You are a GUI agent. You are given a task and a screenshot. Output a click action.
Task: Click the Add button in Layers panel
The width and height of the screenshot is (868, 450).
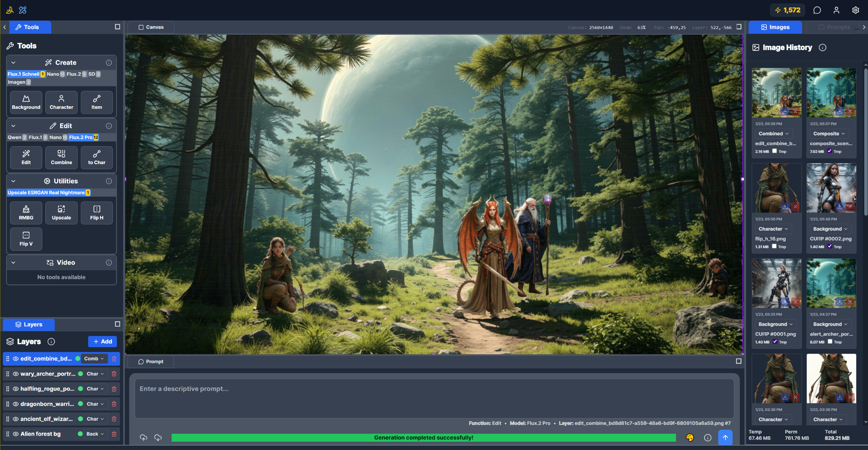point(103,341)
